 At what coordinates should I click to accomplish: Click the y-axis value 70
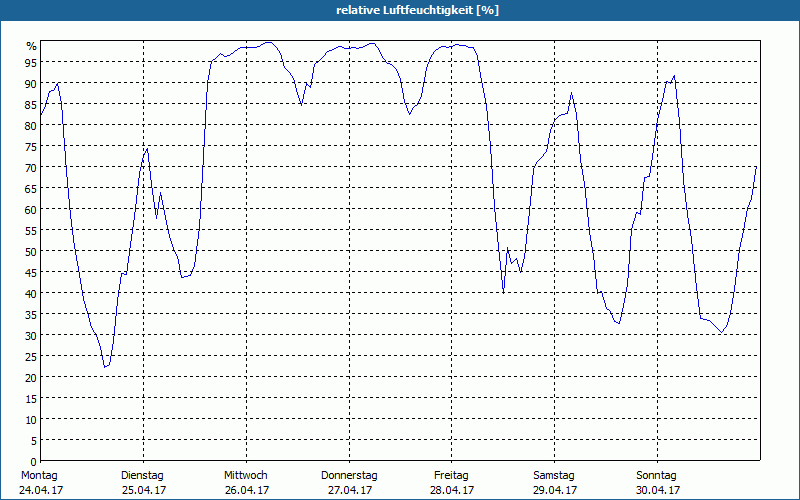[x=31, y=167]
